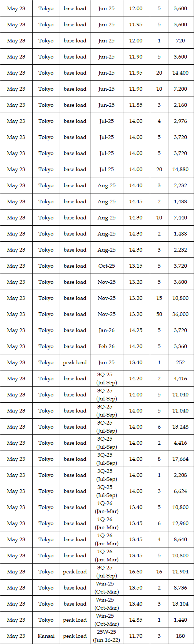Click the 14.45 price cell
Image resolution: width=194 pixels, height=644 pixels.
pyautogui.click(x=136, y=202)
